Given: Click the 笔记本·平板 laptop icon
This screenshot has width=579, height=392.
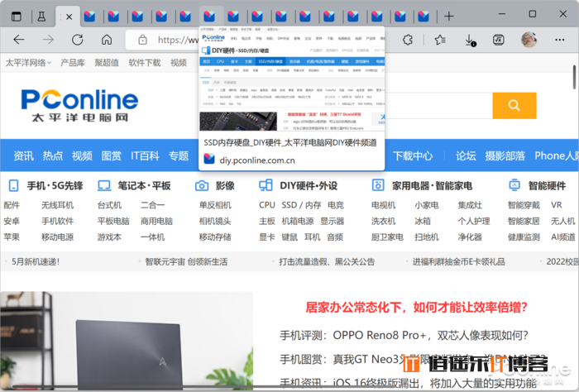Looking at the screenshot, I should coord(103,185).
